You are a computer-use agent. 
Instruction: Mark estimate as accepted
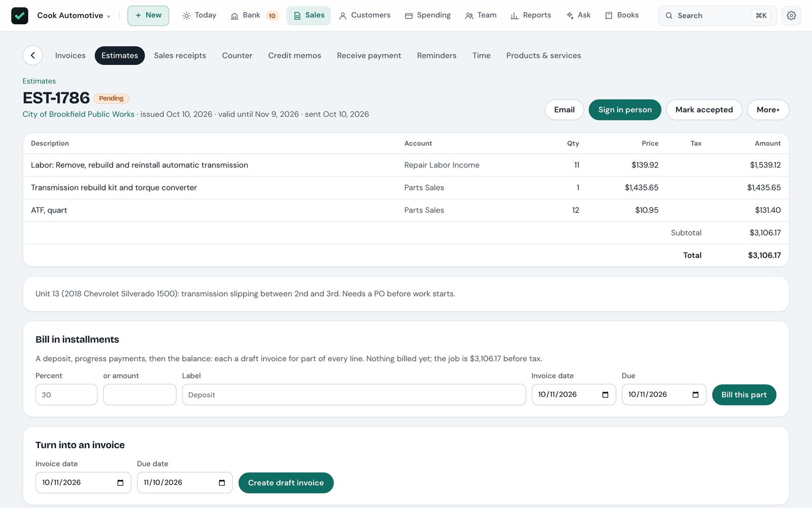(704, 110)
